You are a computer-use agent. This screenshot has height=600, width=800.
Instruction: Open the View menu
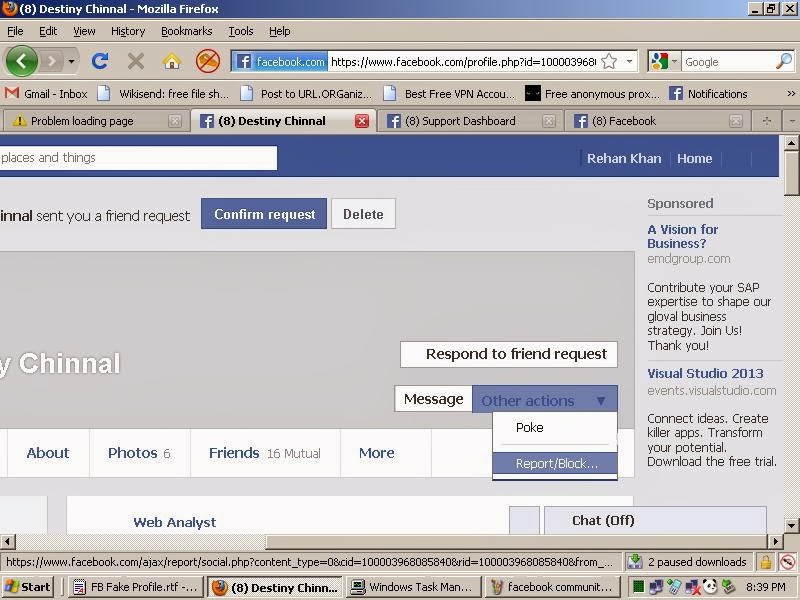pos(84,31)
